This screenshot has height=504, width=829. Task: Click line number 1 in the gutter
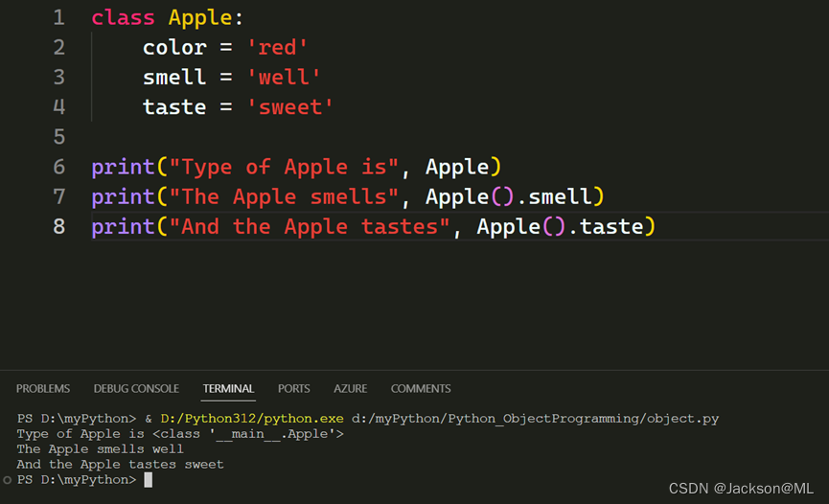(59, 17)
